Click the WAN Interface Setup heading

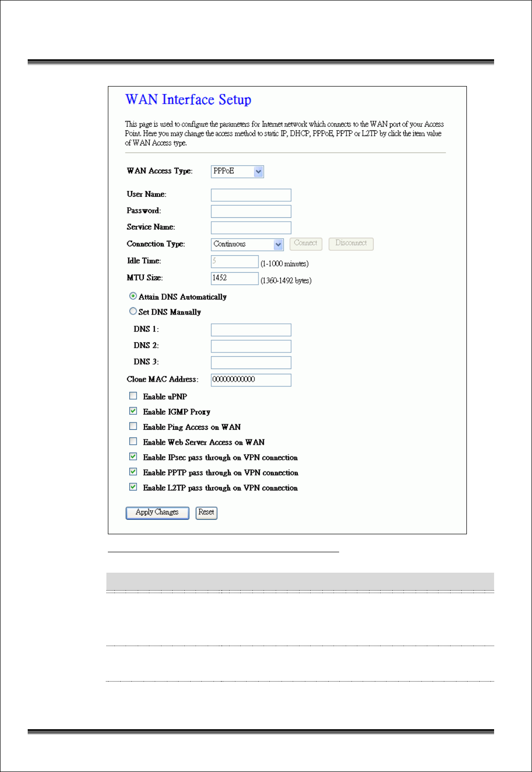(x=189, y=100)
